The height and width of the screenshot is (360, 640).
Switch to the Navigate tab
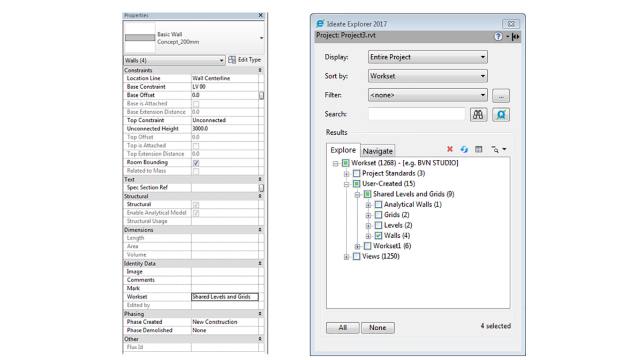(378, 151)
